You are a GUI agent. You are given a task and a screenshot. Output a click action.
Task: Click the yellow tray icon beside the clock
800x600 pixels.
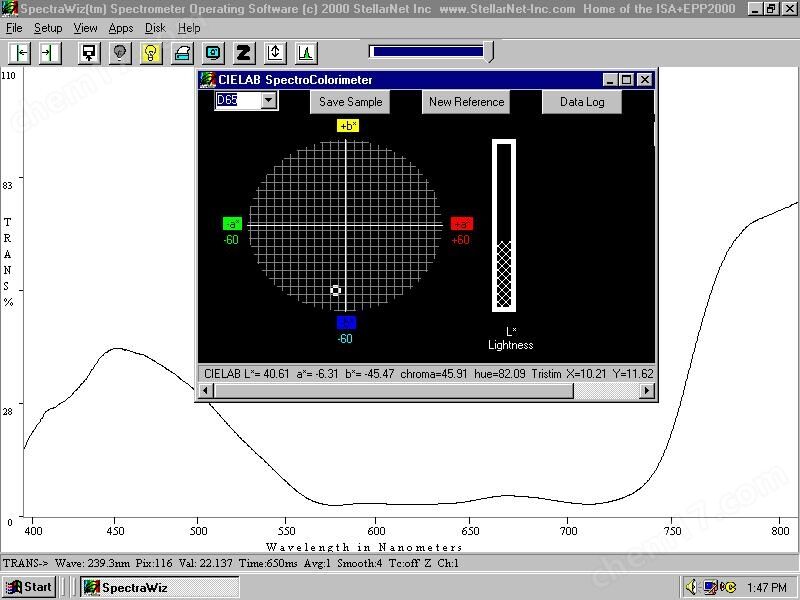tap(728, 587)
